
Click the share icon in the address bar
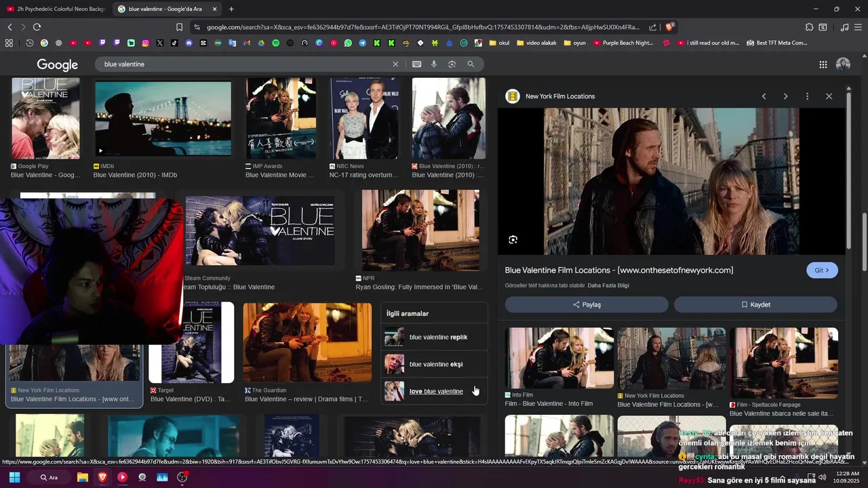[x=652, y=27]
